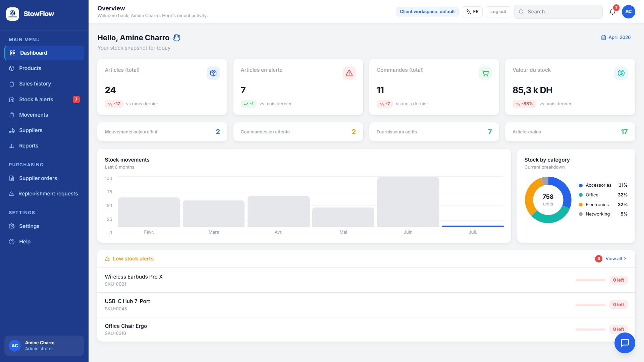644x362 pixels.
Task: Click the Electronics orange legend dot
Action: pos(581,205)
